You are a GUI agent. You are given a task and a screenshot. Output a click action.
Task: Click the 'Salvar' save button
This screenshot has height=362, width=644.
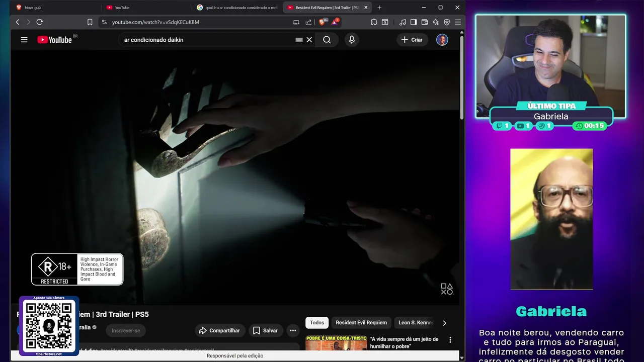tap(265, 330)
